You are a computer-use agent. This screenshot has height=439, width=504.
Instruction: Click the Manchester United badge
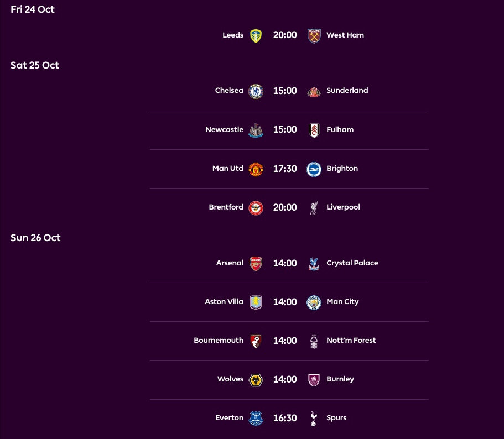coord(256,169)
